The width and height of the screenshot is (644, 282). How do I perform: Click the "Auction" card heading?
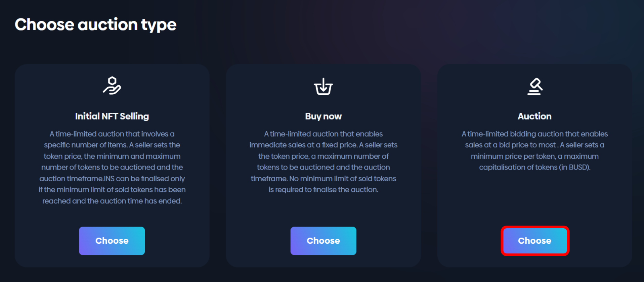(x=534, y=116)
